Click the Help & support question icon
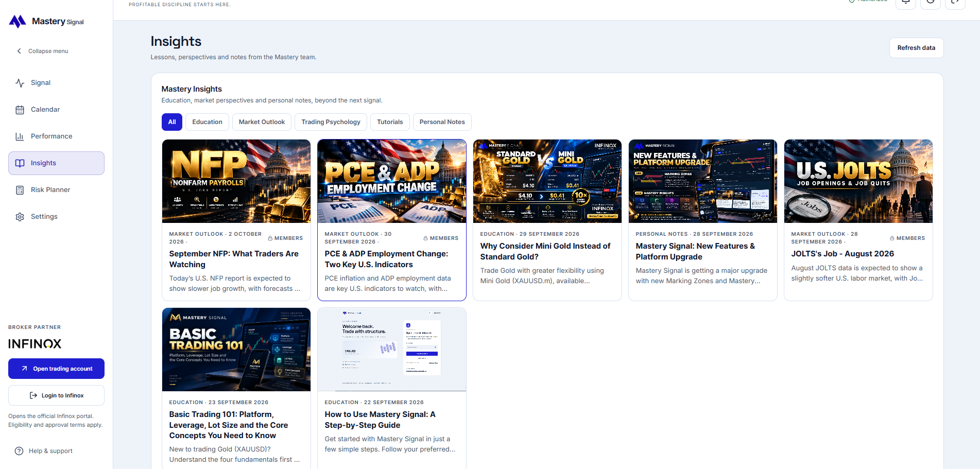 pyautogui.click(x=19, y=451)
